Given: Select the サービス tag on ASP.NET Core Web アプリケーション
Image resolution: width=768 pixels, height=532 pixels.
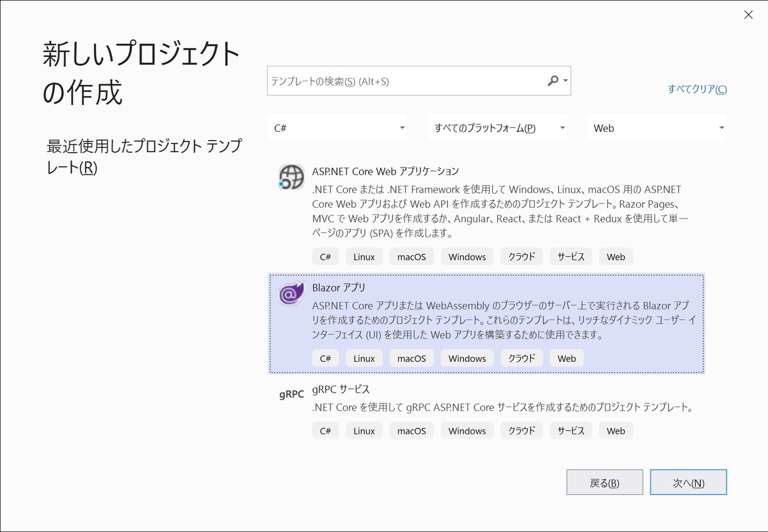Looking at the screenshot, I should tap(570, 256).
